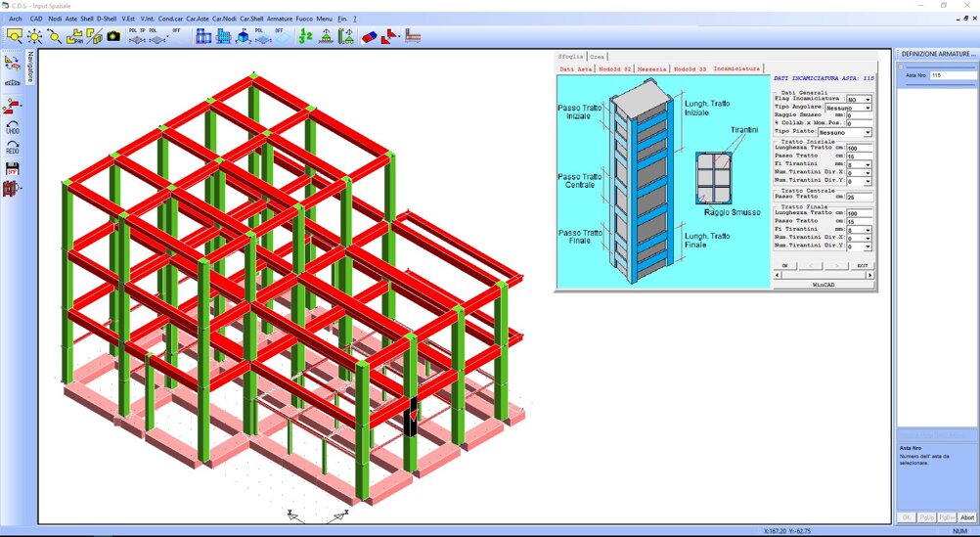This screenshot has width=980, height=537.
Task: Open the Navigatore side tab
Action: coord(30,67)
